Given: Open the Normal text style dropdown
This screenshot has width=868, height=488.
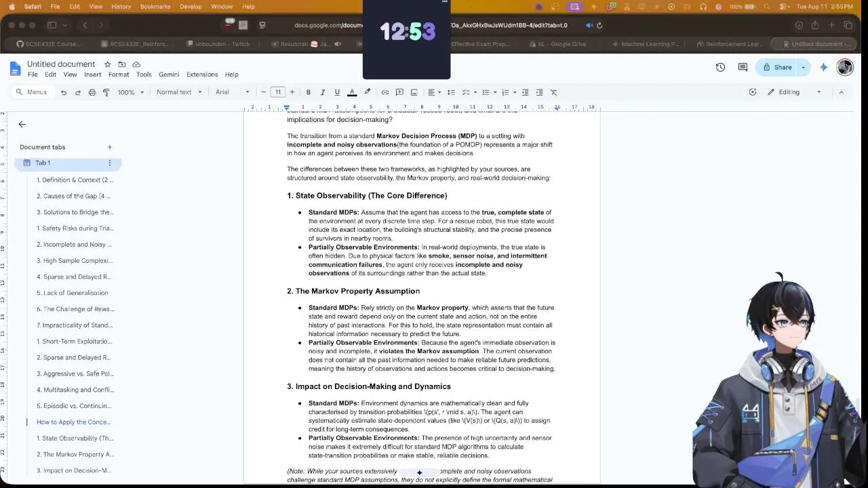Looking at the screenshot, I should click(179, 92).
